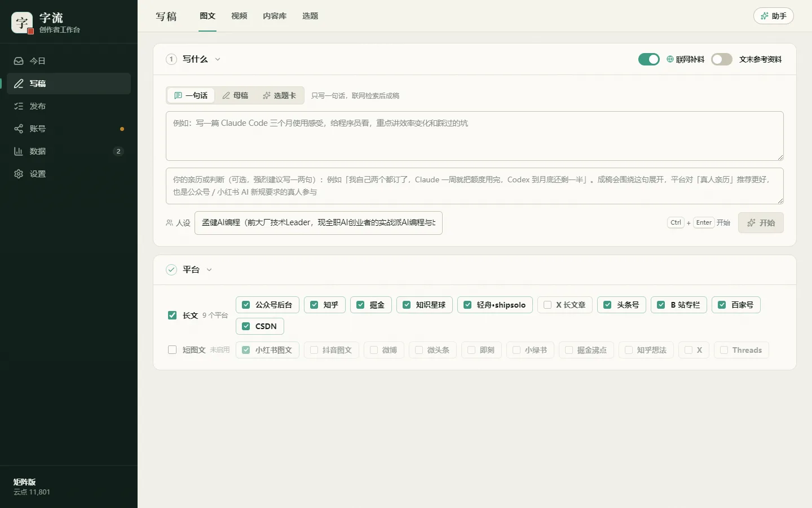Open the 数据 chart icon in sidebar
Screen dimensions: 812x508
tap(19, 151)
